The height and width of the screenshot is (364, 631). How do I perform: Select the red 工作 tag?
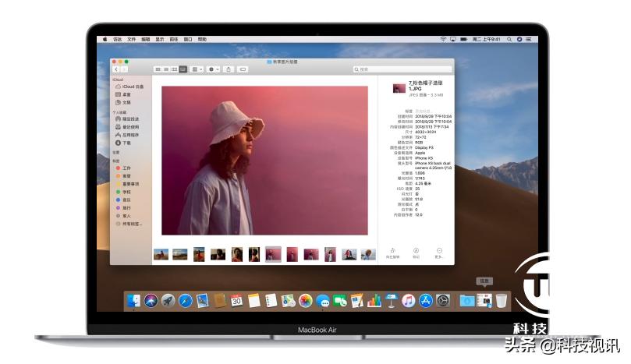(x=123, y=168)
